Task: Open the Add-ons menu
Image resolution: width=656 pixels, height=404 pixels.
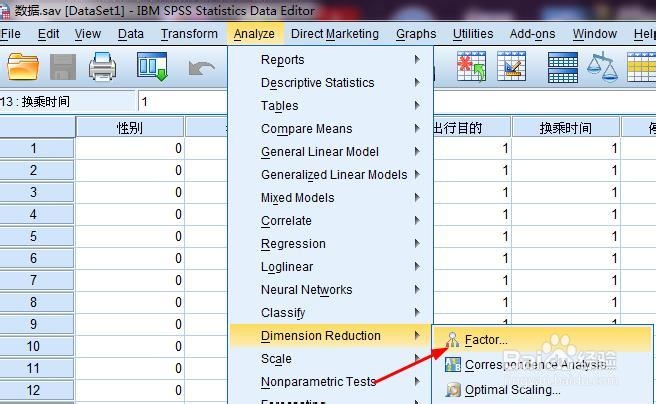Action: pyautogui.click(x=532, y=33)
